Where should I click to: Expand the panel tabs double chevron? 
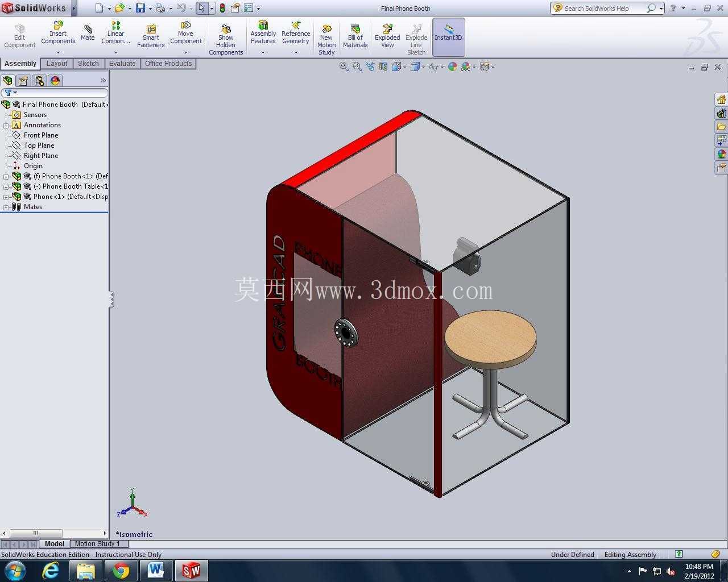(103, 81)
